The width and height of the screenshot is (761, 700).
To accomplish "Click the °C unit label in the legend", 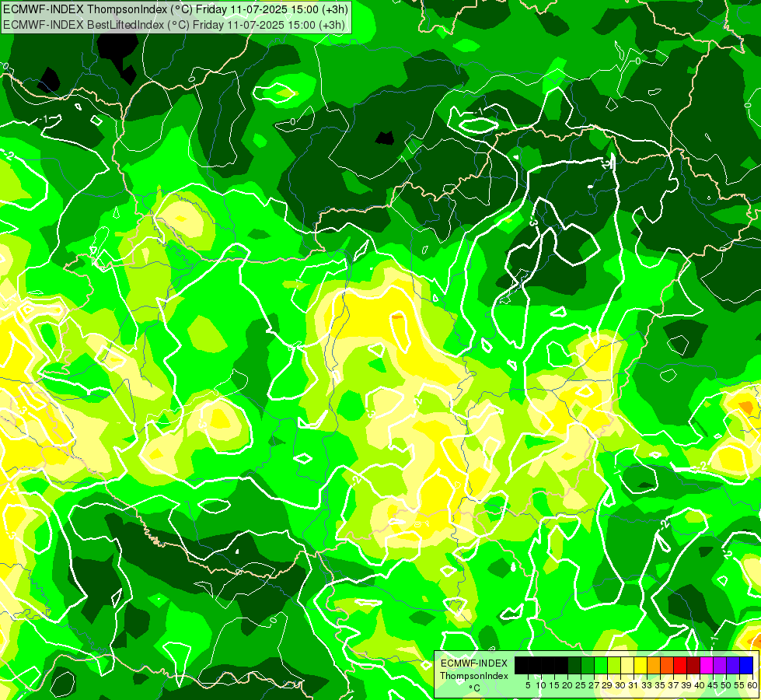I will 475,688.
